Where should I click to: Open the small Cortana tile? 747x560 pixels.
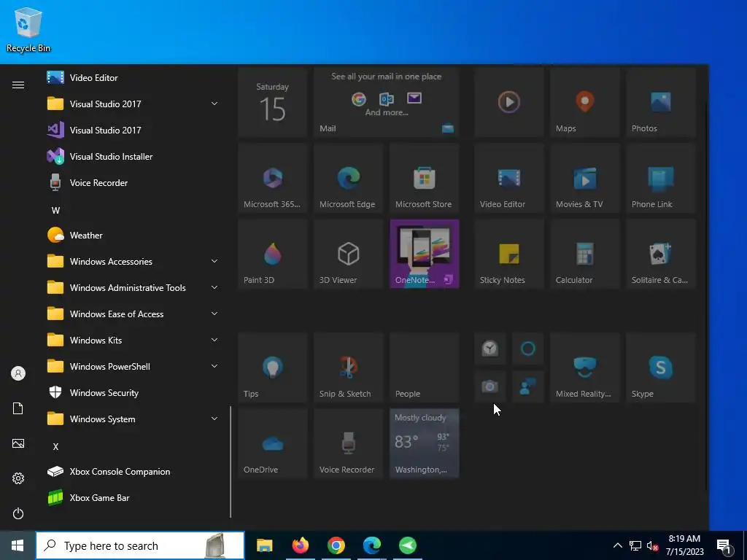pos(528,349)
